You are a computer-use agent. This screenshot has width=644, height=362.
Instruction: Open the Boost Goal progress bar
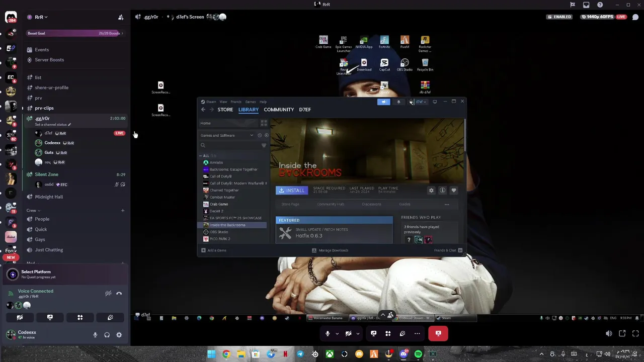coord(75,33)
